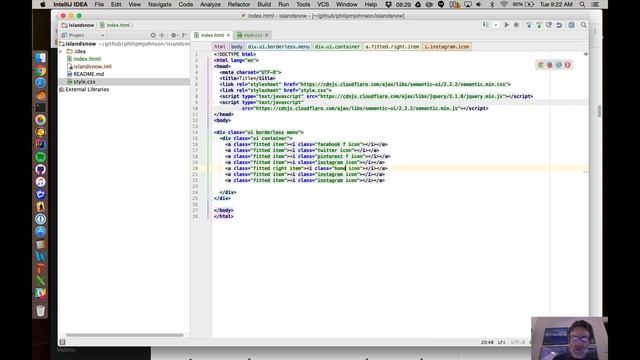Open the File menu
The width and height of the screenshot is (640, 360).
(x=99, y=4)
